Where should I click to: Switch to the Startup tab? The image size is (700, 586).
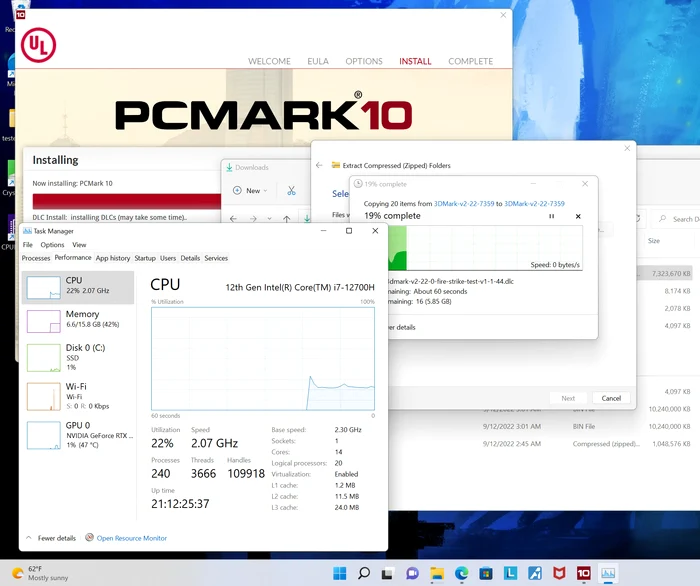(145, 258)
